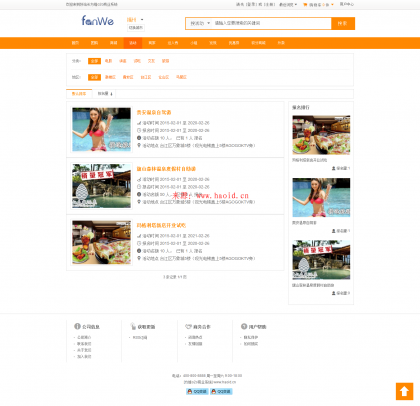This screenshot has width=420, height=406.
Task: Click the orange 搜索 search button
Action: [343, 24]
